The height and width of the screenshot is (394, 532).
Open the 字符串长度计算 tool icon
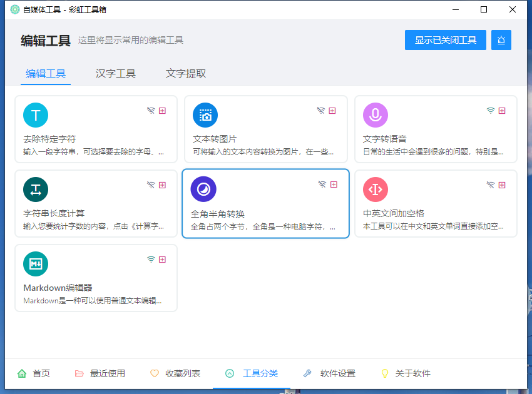(36, 189)
